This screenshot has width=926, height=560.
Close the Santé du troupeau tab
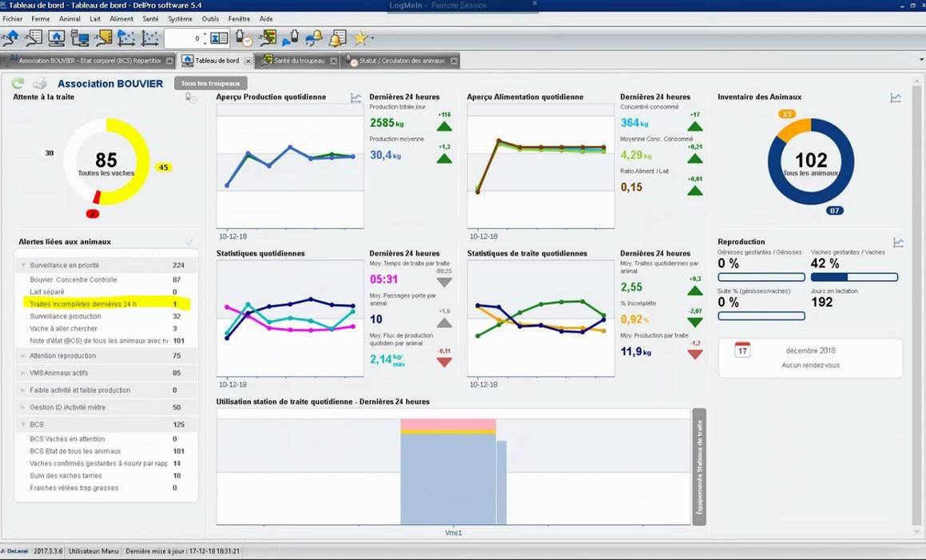click(x=333, y=61)
